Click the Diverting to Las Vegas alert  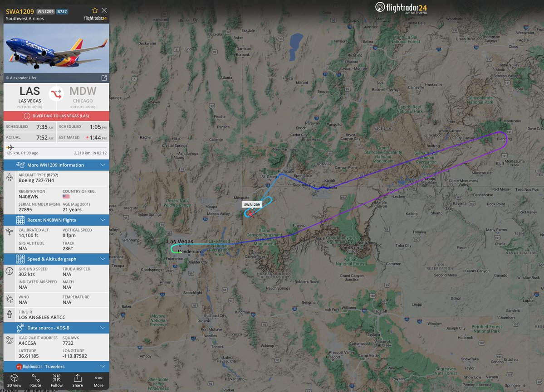coord(56,116)
